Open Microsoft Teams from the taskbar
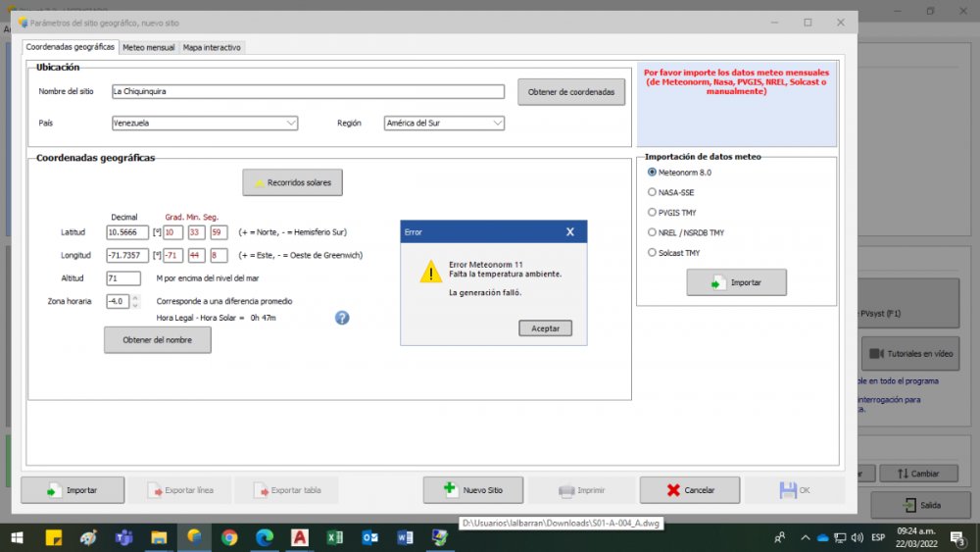This screenshot has width=980, height=552. click(123, 537)
